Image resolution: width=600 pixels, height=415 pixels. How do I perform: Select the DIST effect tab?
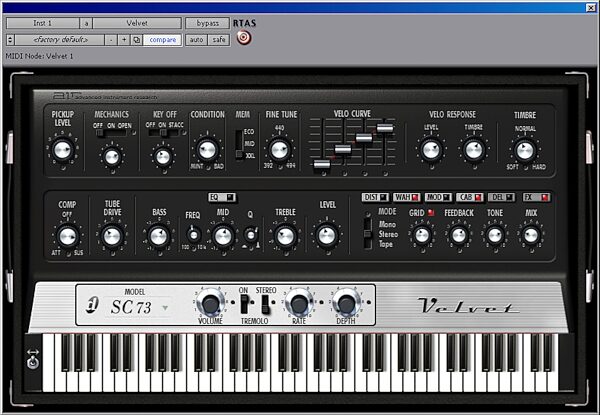pos(375,197)
